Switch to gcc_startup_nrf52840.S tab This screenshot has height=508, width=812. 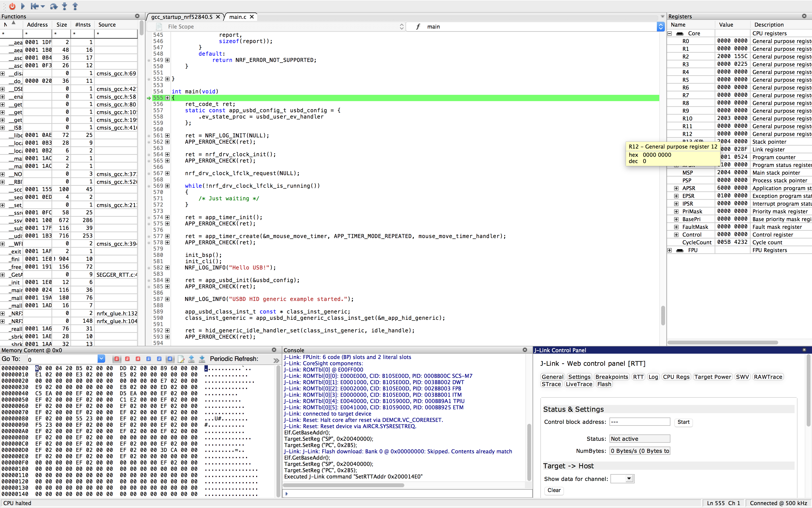pyautogui.click(x=181, y=17)
